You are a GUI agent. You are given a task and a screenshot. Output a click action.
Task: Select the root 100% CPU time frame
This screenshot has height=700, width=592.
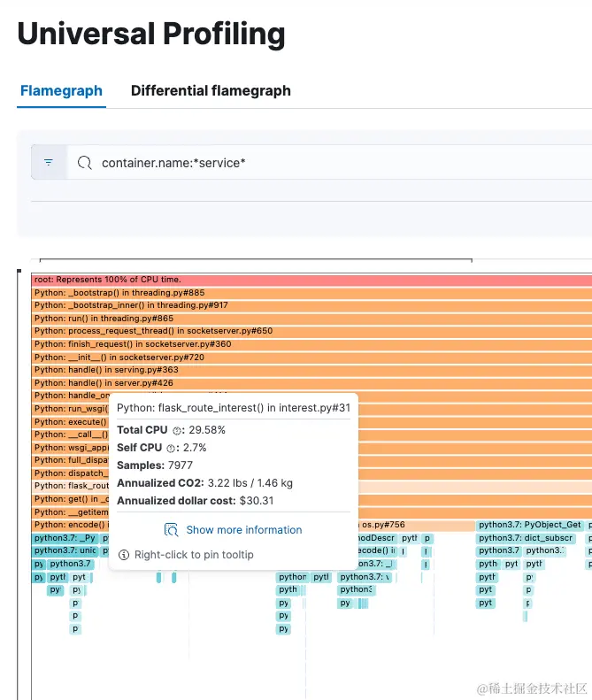[310, 280]
